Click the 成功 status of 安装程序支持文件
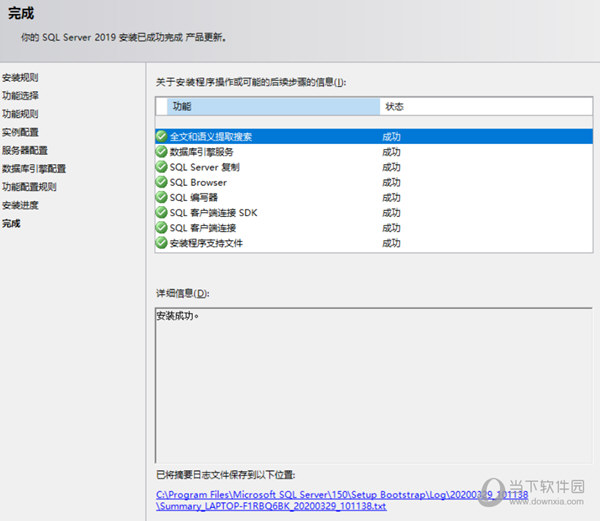 (x=391, y=243)
